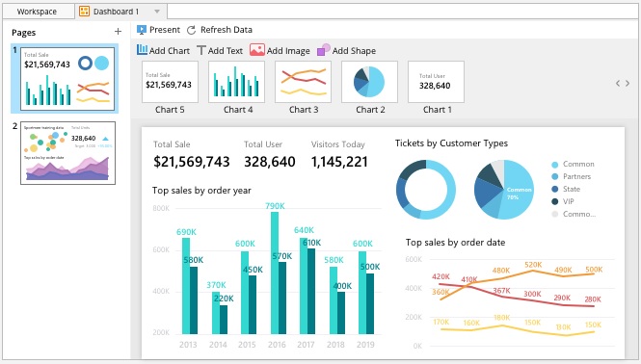
Task: Select the Dashboard 1 tab
Action: click(x=121, y=12)
